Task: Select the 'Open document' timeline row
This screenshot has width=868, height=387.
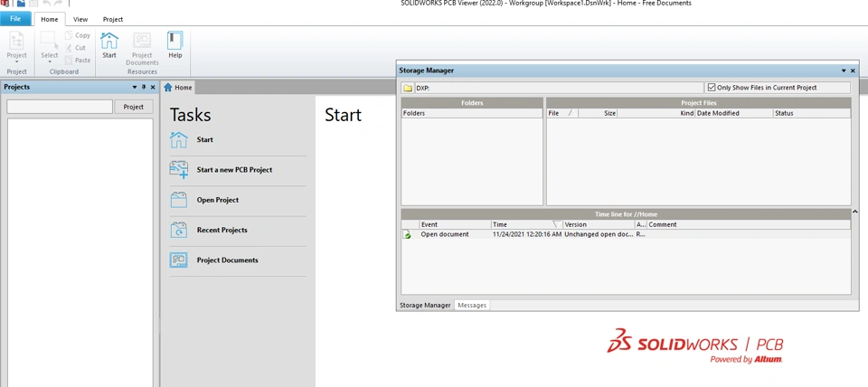Action: pyautogui.click(x=626, y=234)
